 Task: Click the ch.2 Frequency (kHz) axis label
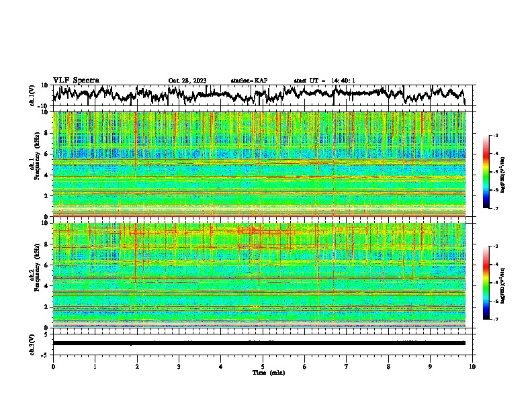34,267
